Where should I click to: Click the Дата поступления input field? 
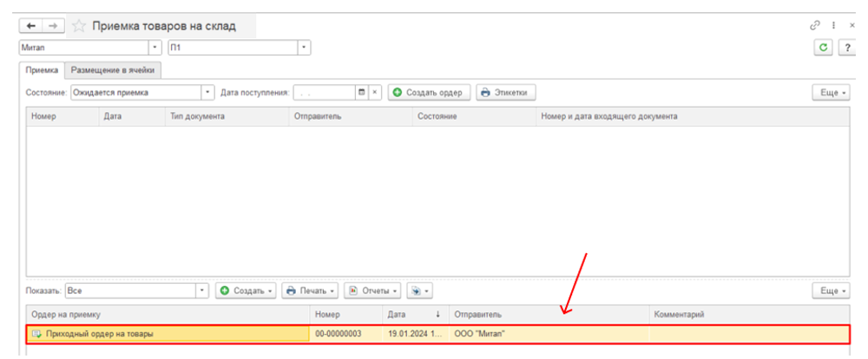325,93
